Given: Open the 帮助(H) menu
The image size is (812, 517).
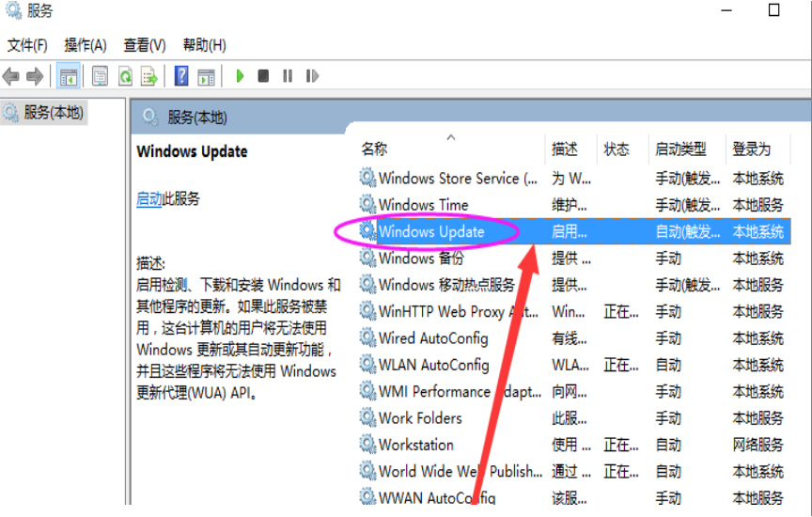Looking at the screenshot, I should tap(205, 45).
